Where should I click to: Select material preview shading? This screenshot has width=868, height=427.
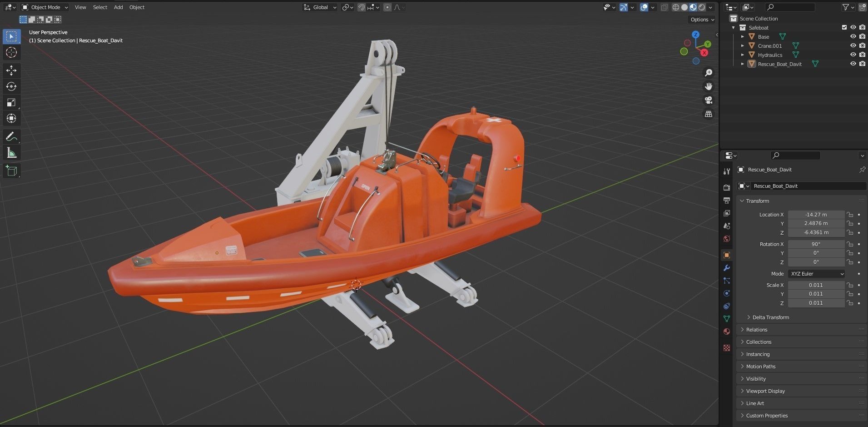[x=693, y=7]
